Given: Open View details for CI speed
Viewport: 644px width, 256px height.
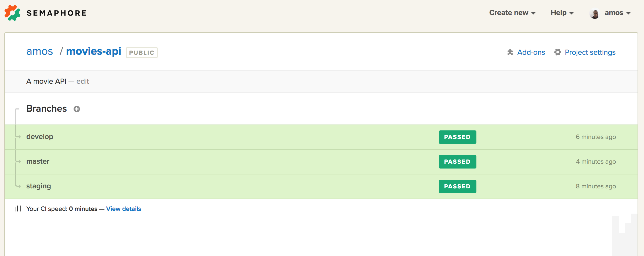Looking at the screenshot, I should 124,209.
